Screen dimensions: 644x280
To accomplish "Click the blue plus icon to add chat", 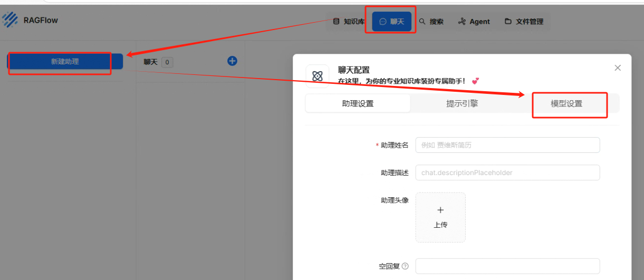I will pos(232,61).
